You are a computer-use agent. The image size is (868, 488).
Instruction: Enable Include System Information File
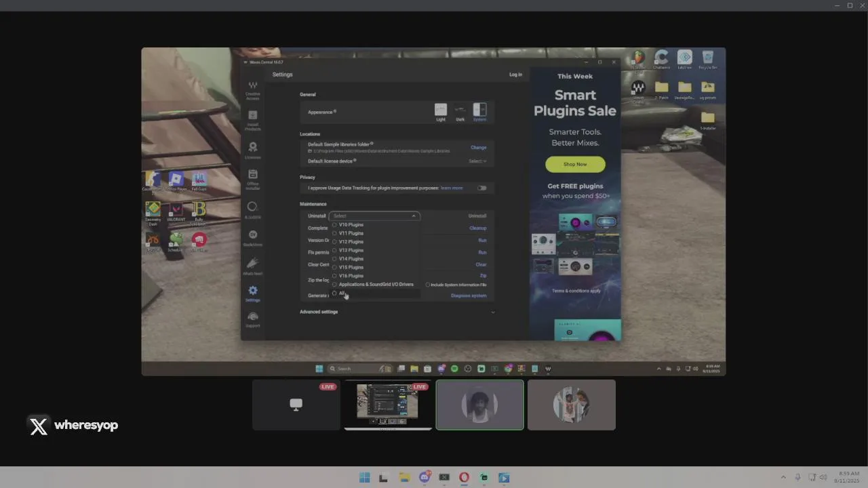(x=428, y=285)
